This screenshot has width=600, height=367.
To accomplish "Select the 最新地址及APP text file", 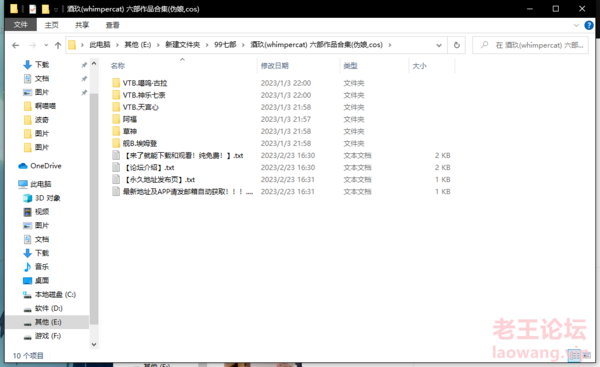I will (188, 192).
